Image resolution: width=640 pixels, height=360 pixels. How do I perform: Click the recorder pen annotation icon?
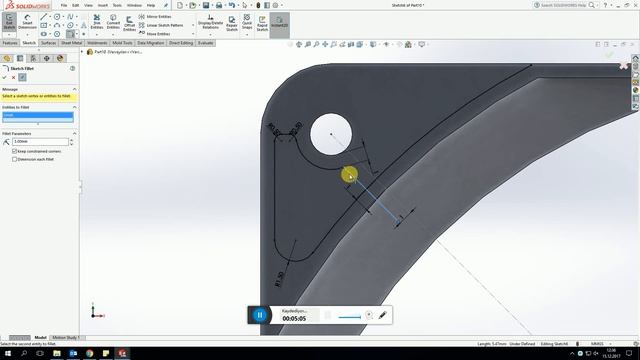tap(382, 315)
